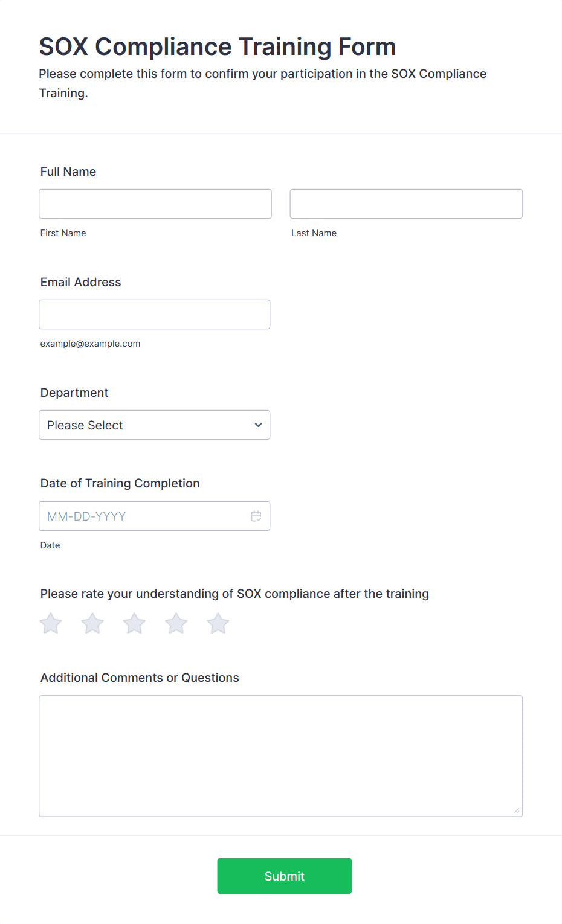Click the Email Address label
This screenshot has width=562, height=924.
tap(81, 282)
